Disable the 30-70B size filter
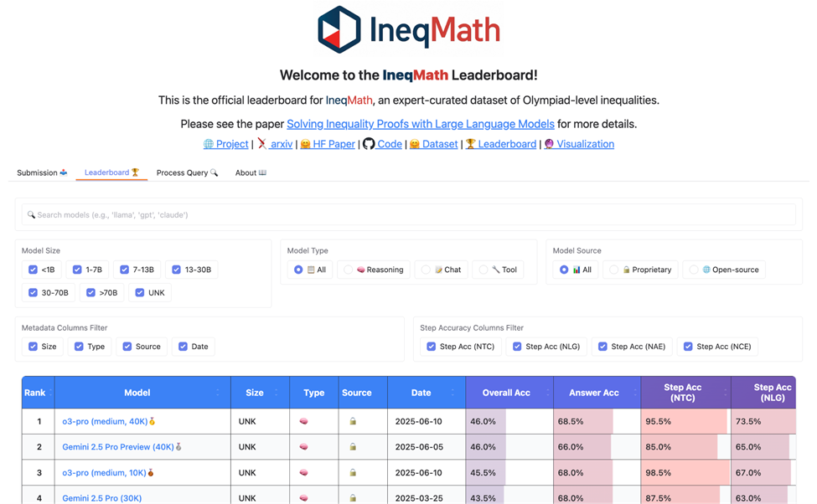Viewport: 817px width, 504px height. pos(33,293)
